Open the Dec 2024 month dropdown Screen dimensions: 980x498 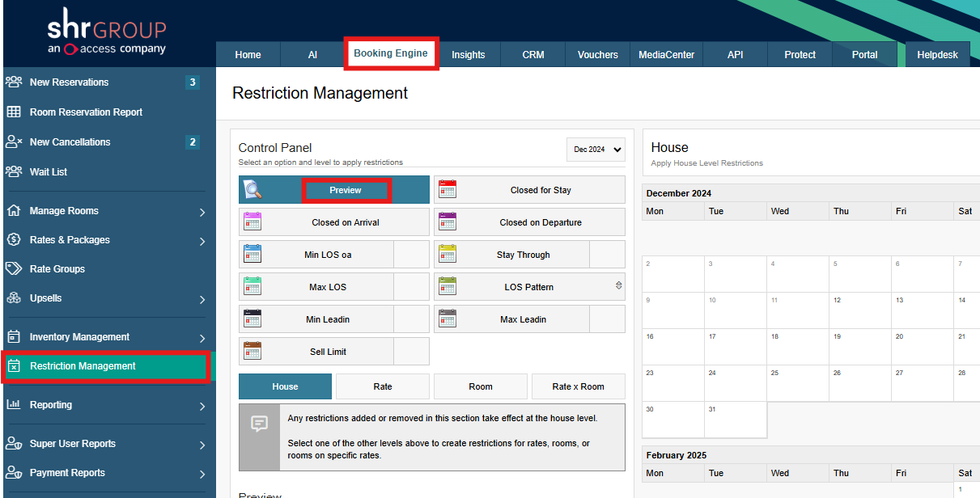(x=596, y=150)
